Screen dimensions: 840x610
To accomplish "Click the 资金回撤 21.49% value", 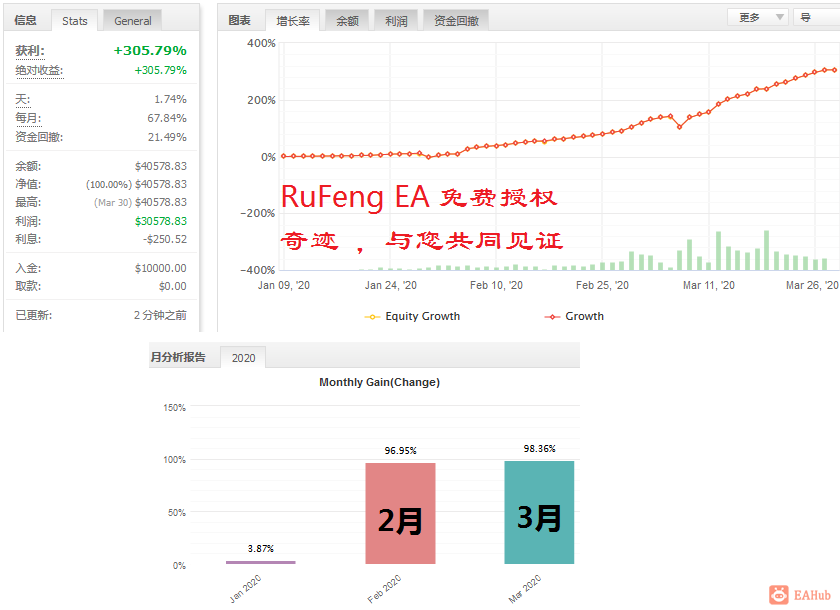I will 167,137.
